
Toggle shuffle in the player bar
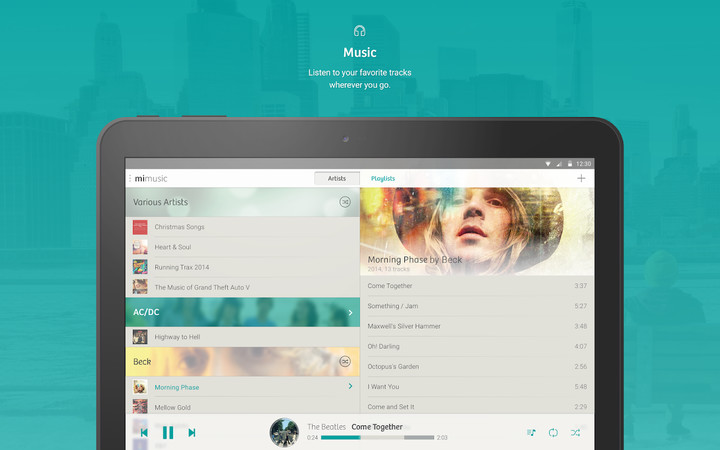pos(576,433)
